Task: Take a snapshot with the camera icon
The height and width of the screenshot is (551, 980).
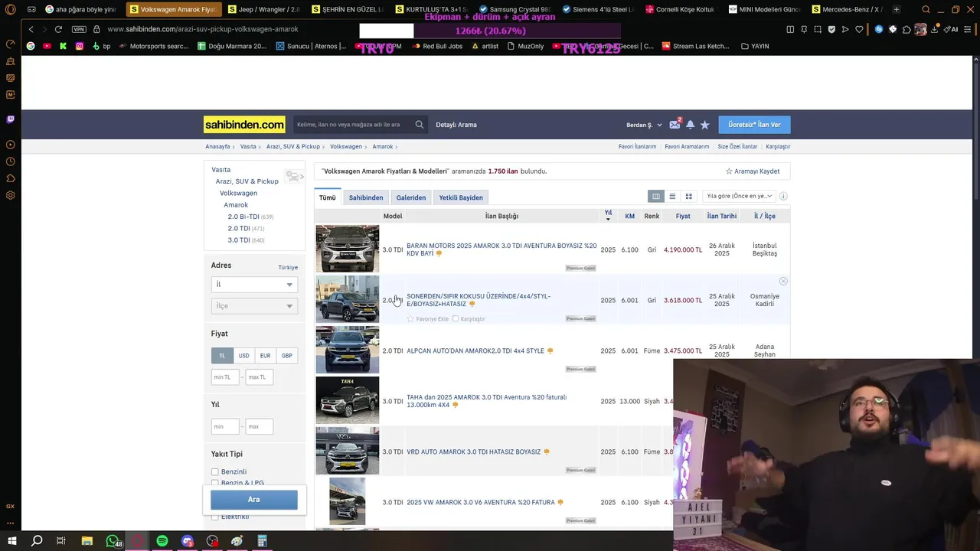Action: click(818, 29)
